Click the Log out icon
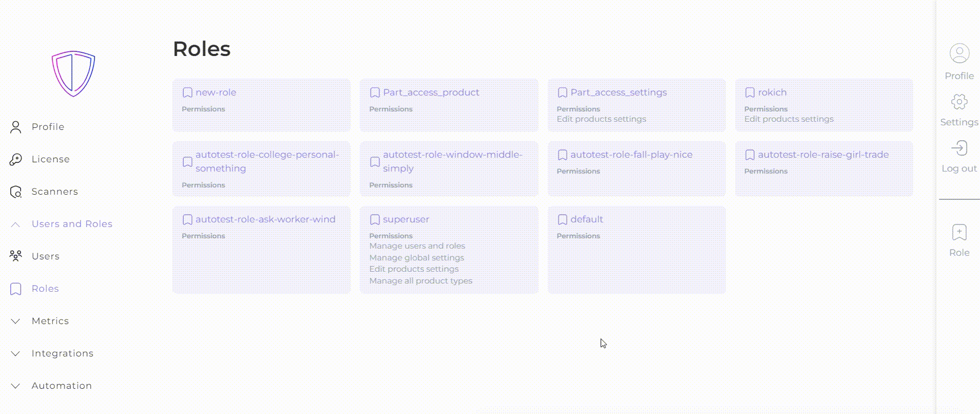Screen dimensions: 980x414 959,148
